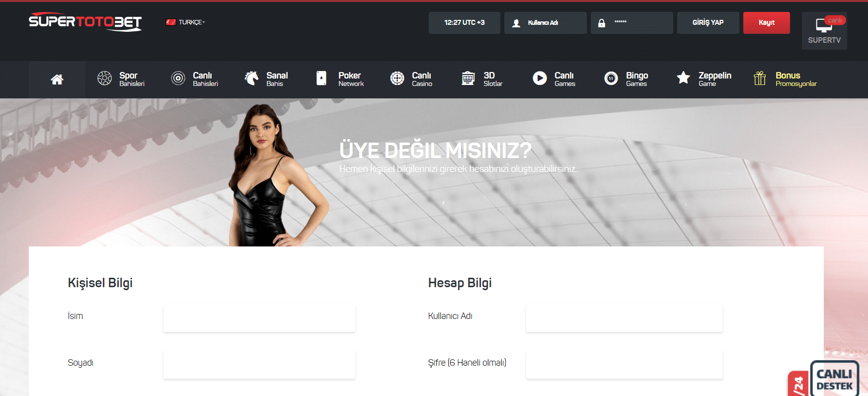Click the İsim input field

(x=259, y=318)
